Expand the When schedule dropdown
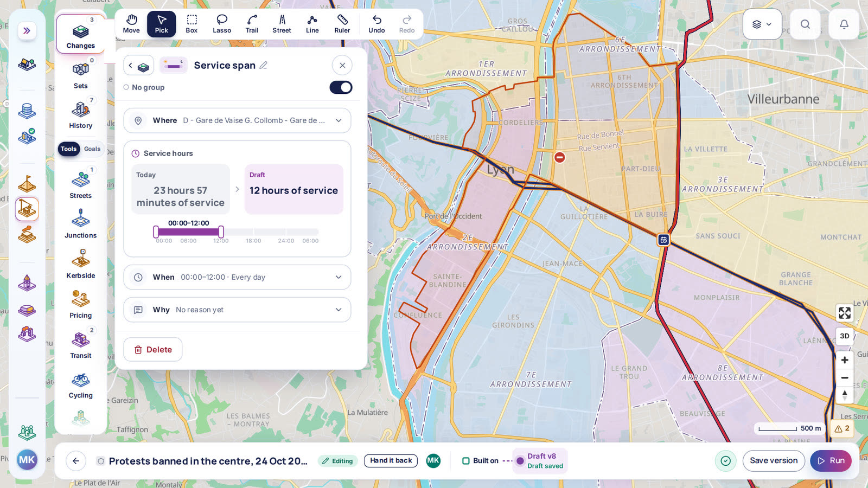This screenshot has width=868, height=488. click(x=237, y=277)
